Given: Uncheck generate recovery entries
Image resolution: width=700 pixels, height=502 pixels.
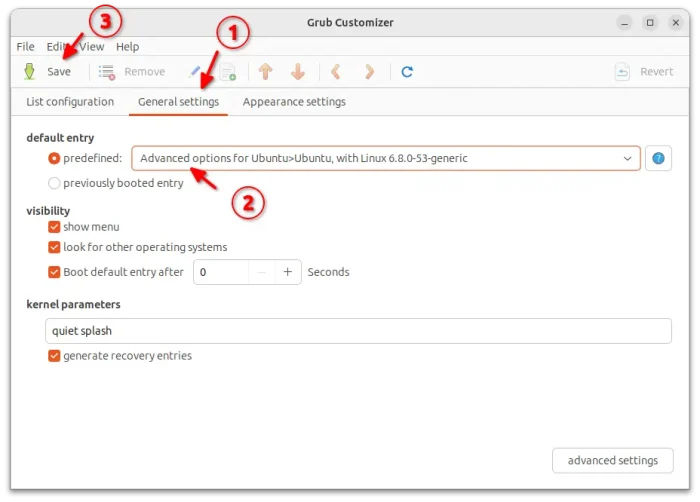Looking at the screenshot, I should point(54,356).
